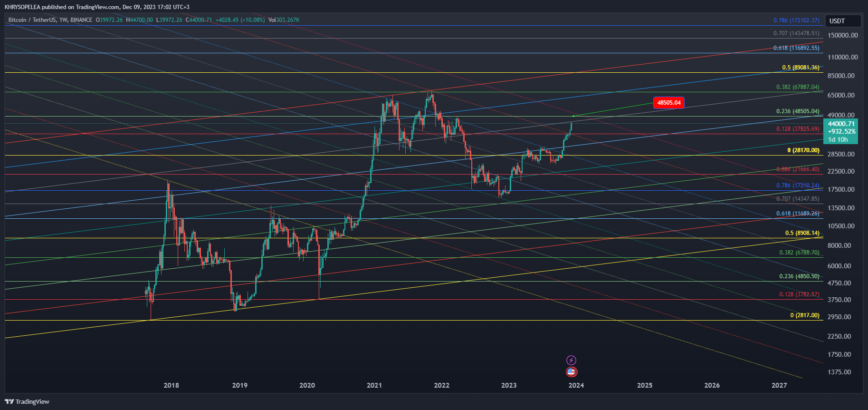Select Fib label 0.382 (67887.04)
The width and height of the screenshot is (868, 410).
click(x=798, y=87)
